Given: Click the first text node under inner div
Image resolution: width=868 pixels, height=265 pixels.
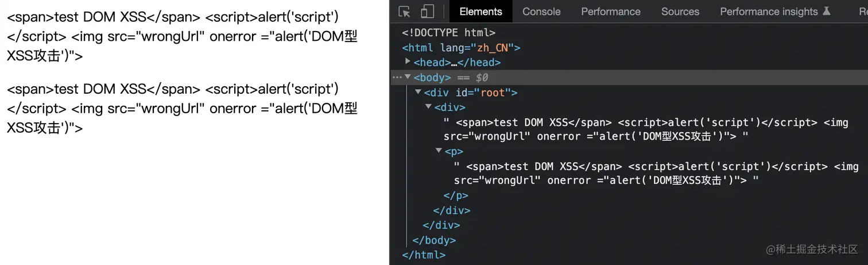Looking at the screenshot, I should 646,129.
